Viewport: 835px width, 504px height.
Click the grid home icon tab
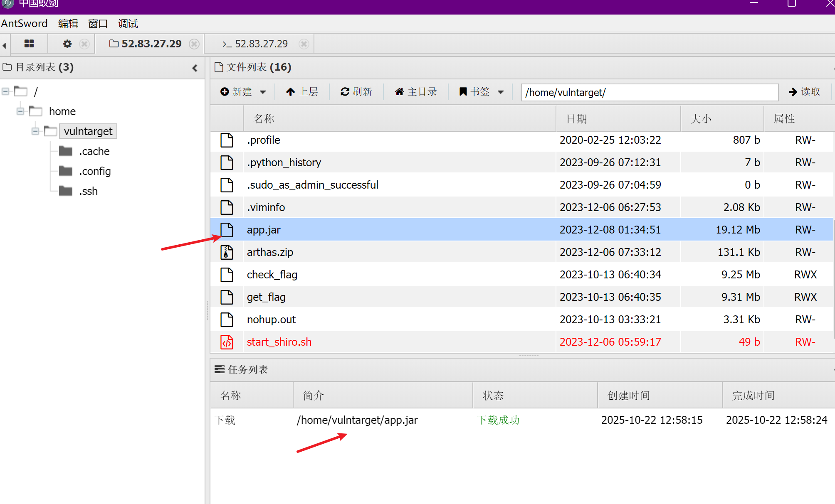click(x=29, y=44)
